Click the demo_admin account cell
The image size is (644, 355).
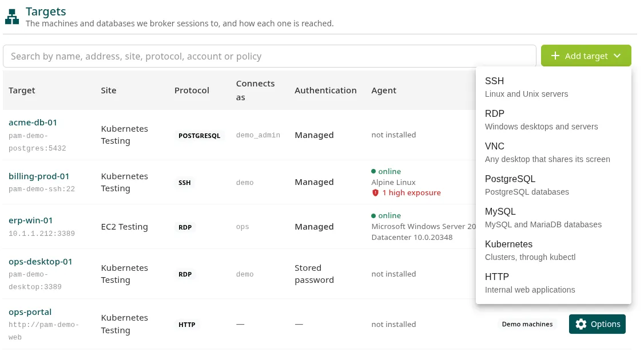[x=258, y=135]
